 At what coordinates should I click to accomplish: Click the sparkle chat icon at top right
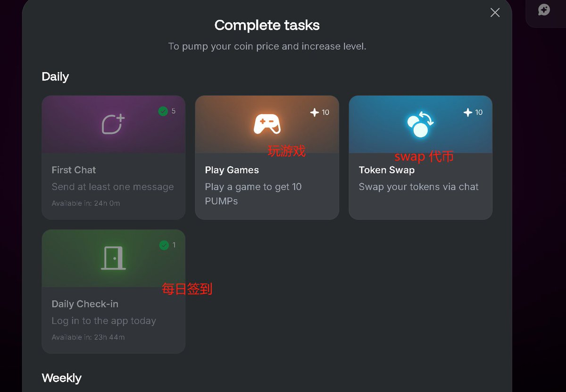tap(544, 10)
